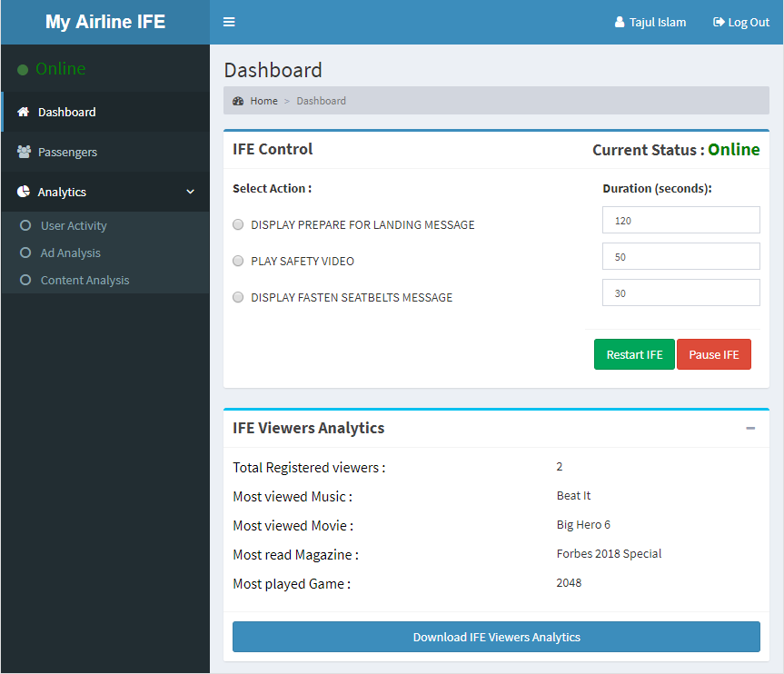Select Display Prepare for Landing Message option
The image size is (784, 674).
tap(238, 224)
